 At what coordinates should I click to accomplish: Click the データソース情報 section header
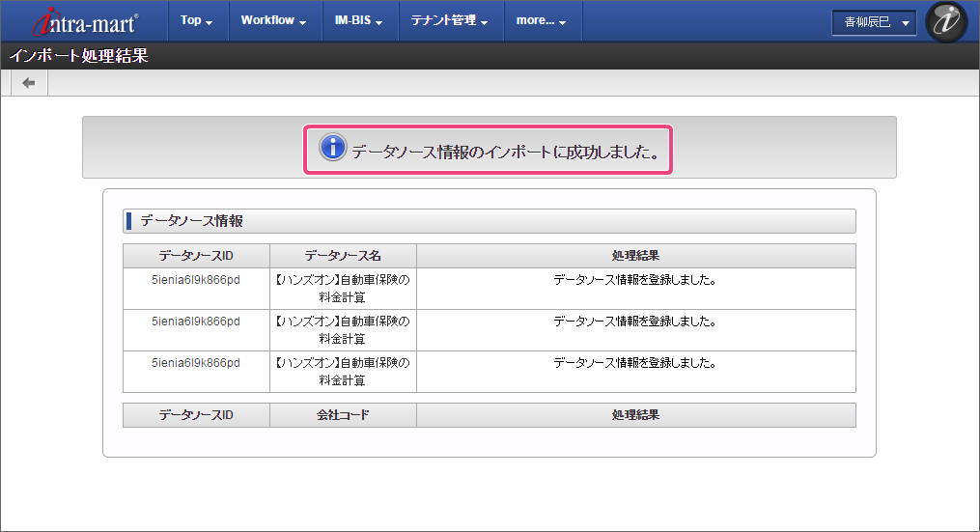pos(490,221)
